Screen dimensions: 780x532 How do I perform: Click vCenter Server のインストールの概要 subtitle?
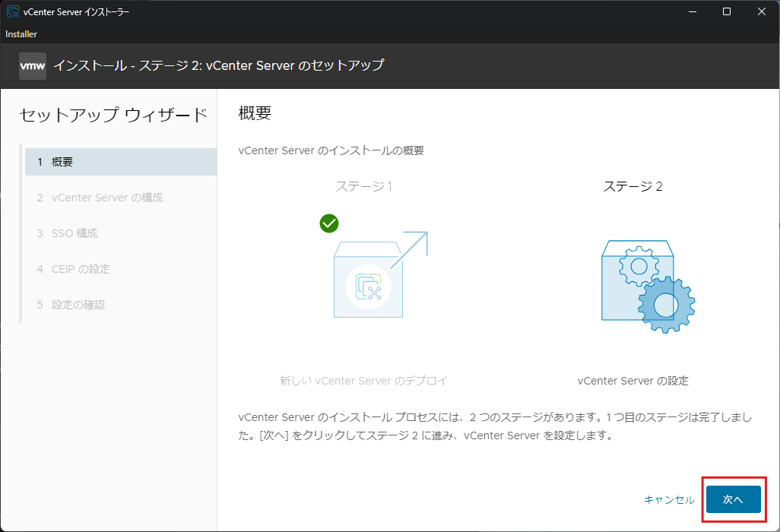[331, 150]
